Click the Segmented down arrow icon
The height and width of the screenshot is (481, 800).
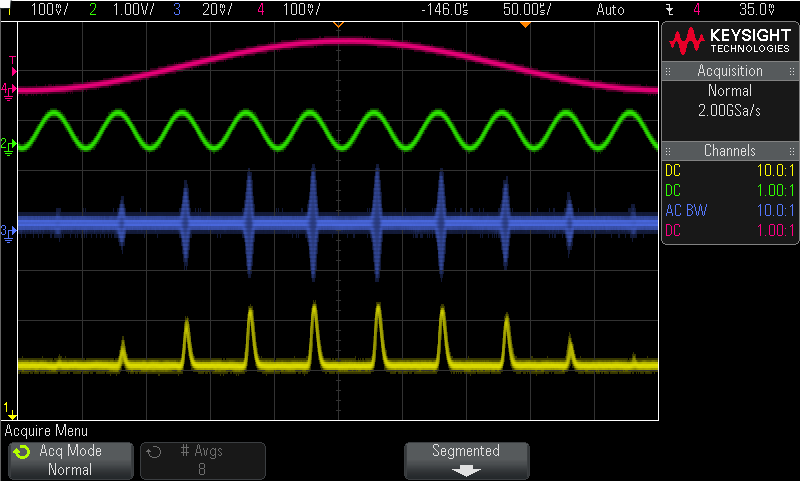click(466, 471)
